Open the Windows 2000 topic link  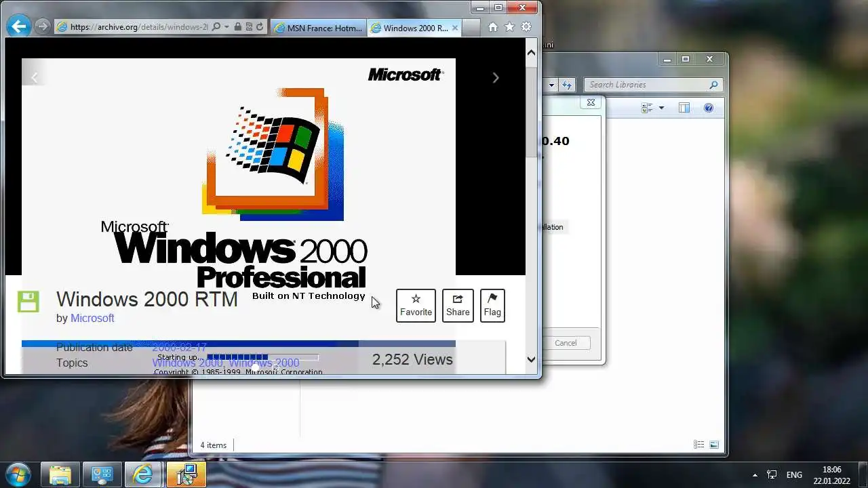click(189, 363)
